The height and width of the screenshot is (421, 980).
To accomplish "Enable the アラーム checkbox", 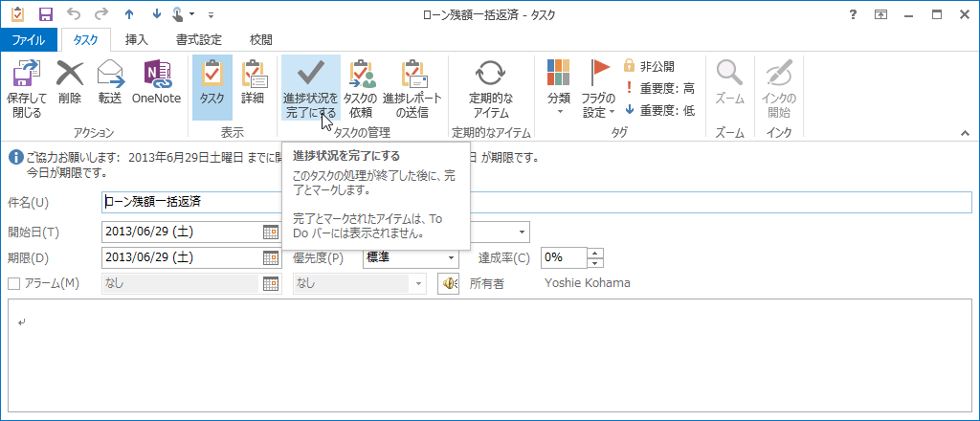I will (13, 283).
